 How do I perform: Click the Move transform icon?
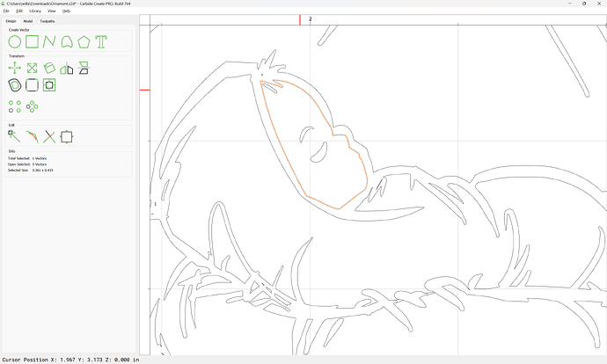15,68
